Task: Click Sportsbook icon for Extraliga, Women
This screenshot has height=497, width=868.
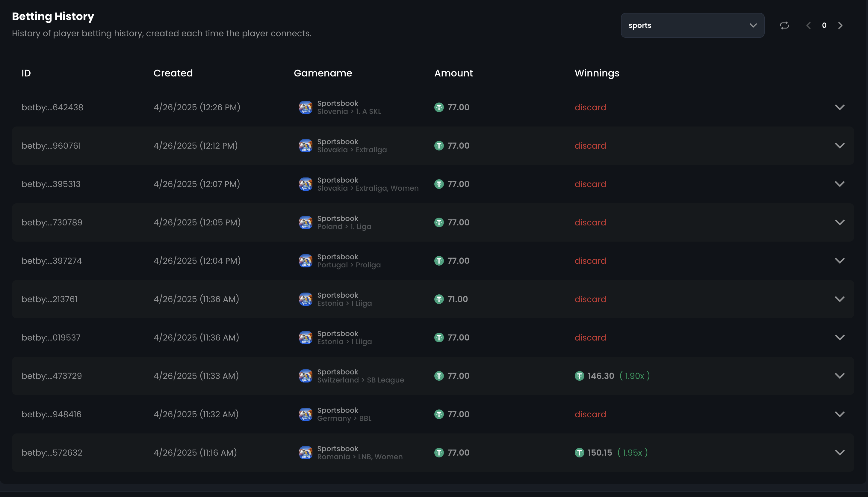Action: tap(306, 184)
